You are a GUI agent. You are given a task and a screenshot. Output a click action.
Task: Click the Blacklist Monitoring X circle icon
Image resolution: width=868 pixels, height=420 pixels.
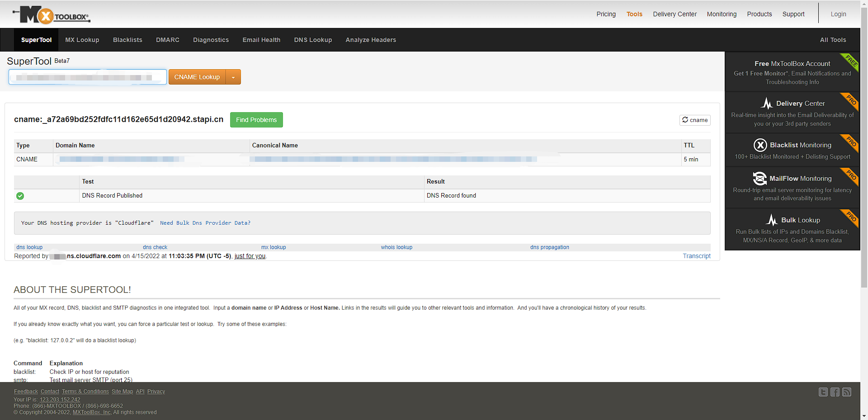(x=760, y=145)
